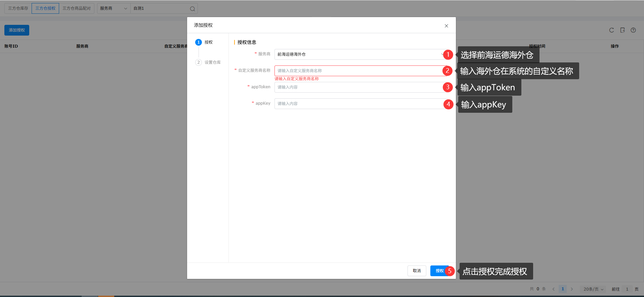Close the 添加授权 dialog
The width and height of the screenshot is (644, 297).
(446, 26)
